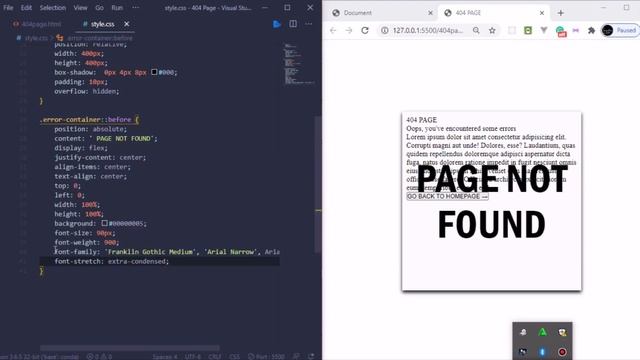Expand the hidden menus ellipsis in menu bar

[136, 8]
